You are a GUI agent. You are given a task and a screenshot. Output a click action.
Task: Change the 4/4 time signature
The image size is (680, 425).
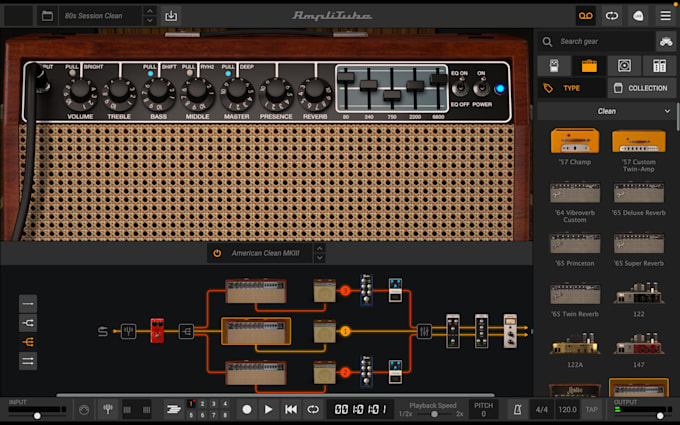pyautogui.click(x=542, y=409)
